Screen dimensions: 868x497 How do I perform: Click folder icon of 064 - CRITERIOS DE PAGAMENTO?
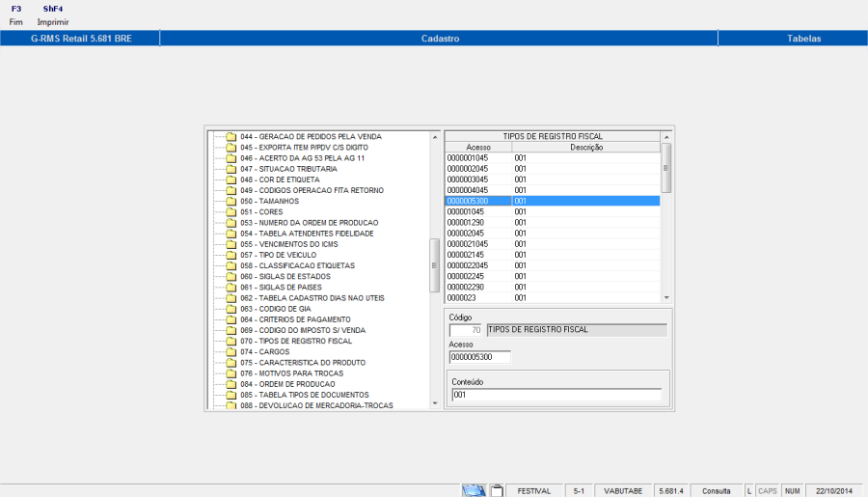[231, 319]
